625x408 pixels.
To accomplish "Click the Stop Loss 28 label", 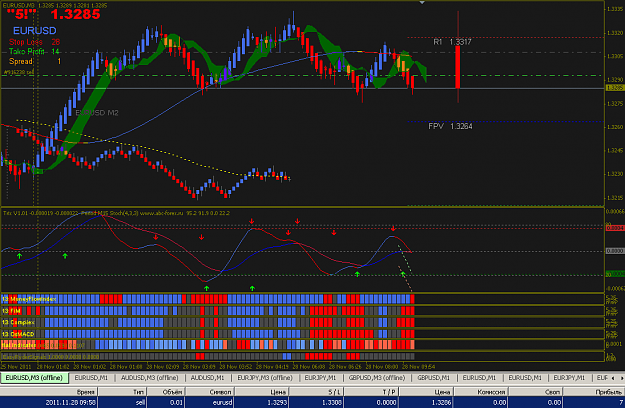I will (x=34, y=42).
